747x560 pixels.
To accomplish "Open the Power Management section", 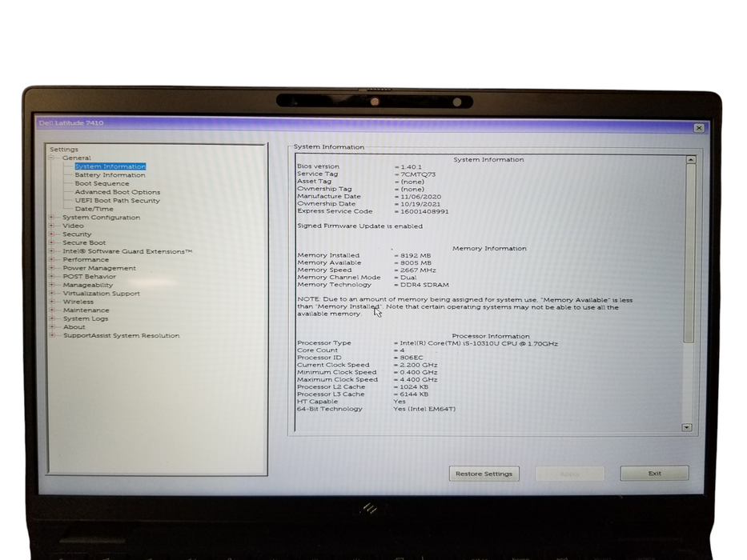I will (x=98, y=267).
